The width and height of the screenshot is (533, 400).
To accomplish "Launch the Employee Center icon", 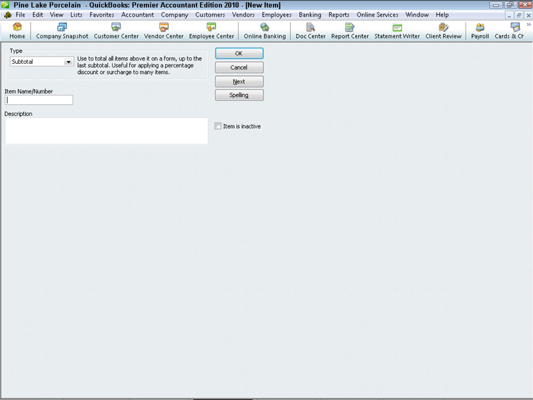I will (x=211, y=31).
